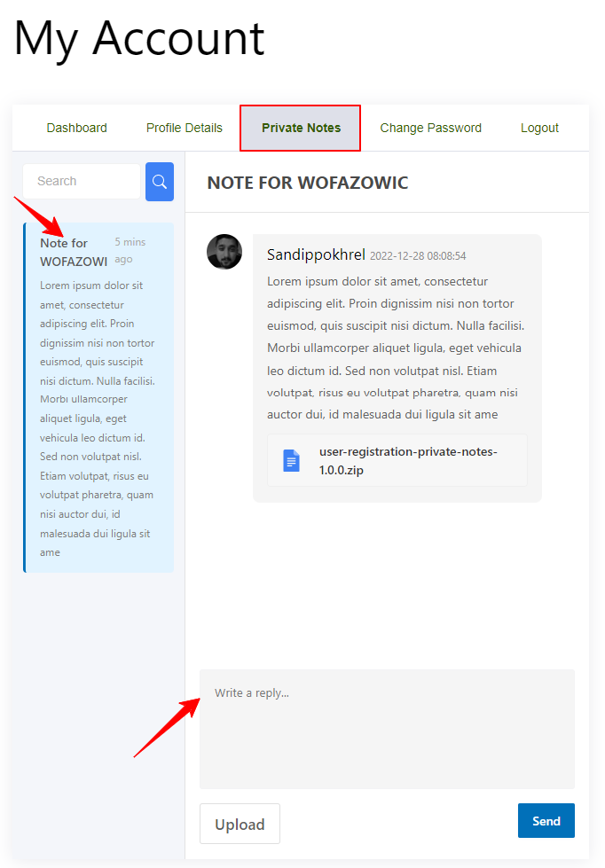Click the My Account page title
This screenshot has width=605, height=868.
(139, 39)
